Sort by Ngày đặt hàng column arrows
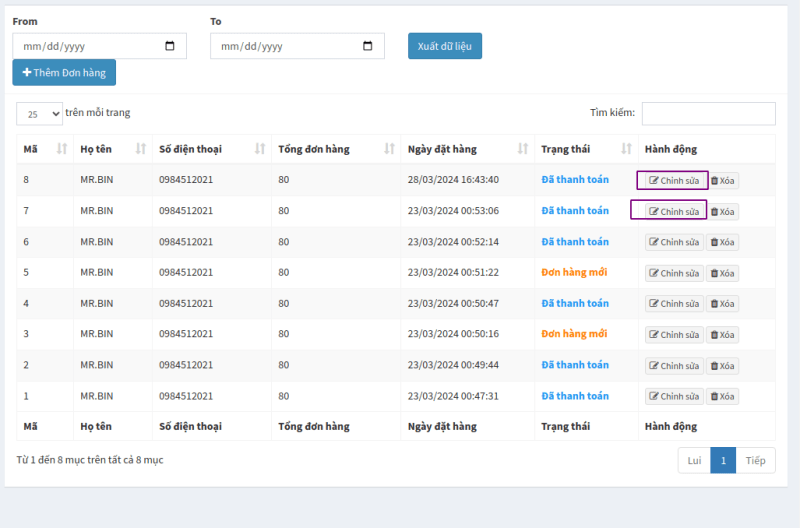The height and width of the screenshot is (528, 800). point(523,149)
